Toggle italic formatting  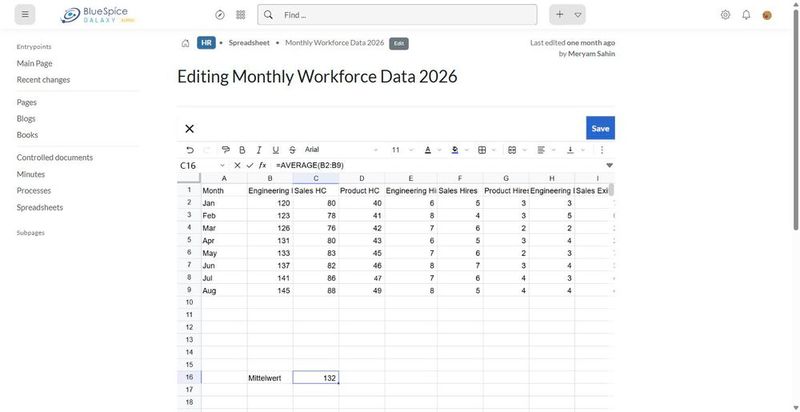click(259, 150)
